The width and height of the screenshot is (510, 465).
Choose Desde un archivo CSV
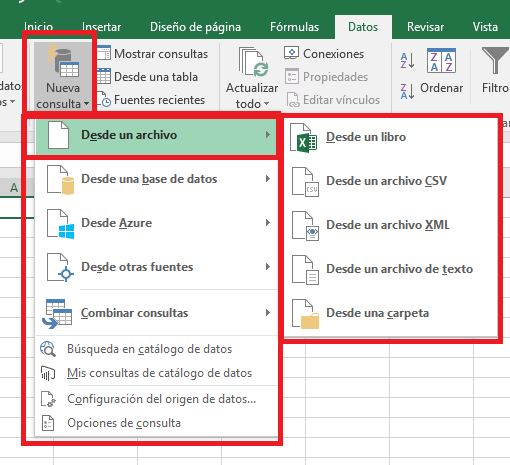tap(391, 181)
